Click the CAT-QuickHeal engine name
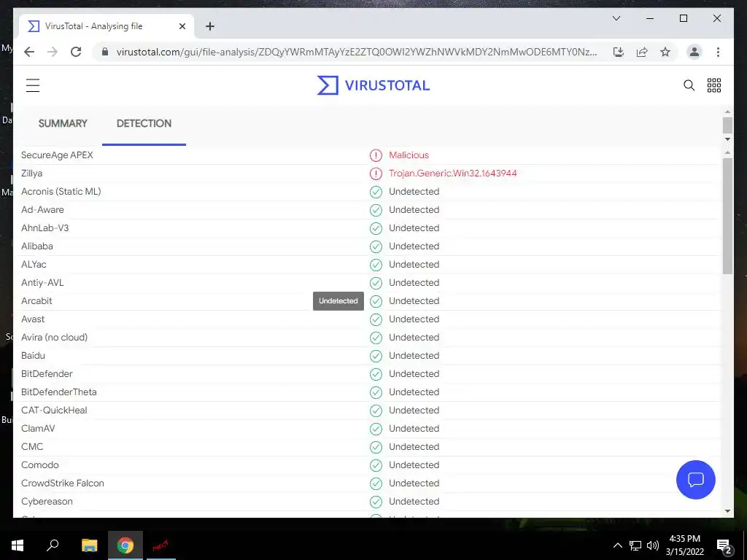Image resolution: width=747 pixels, height=560 pixels. click(x=54, y=411)
